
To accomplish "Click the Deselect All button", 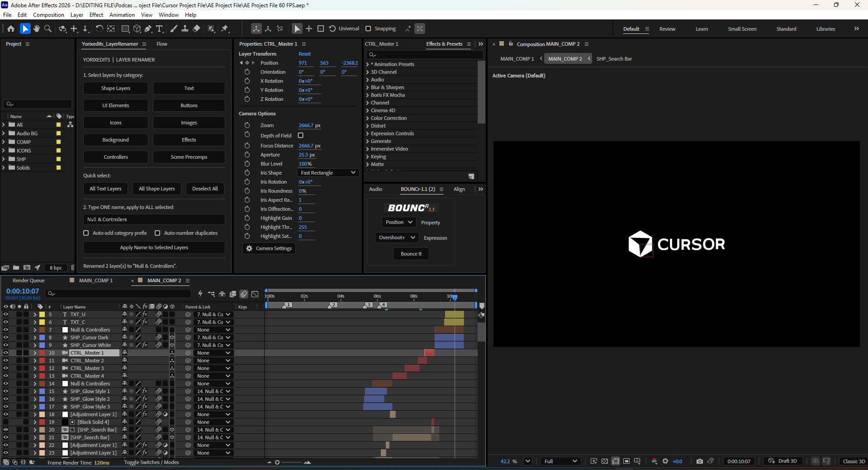I will pos(205,189).
